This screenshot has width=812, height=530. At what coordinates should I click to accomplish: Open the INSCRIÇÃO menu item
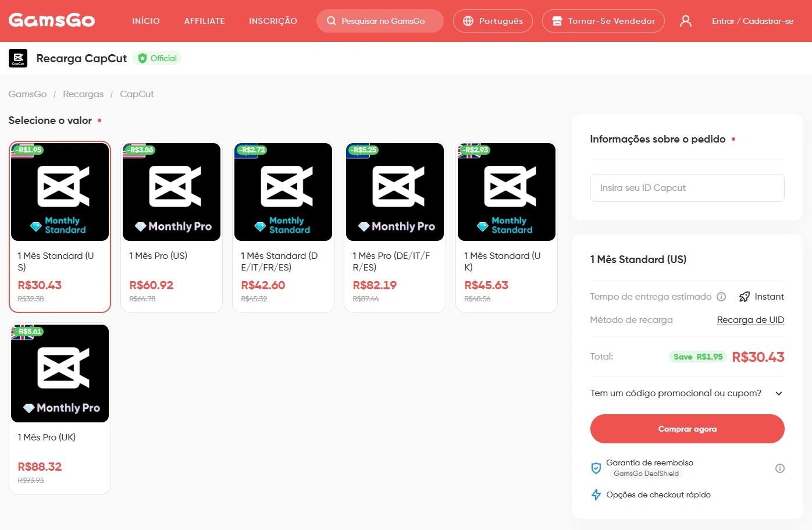(x=273, y=21)
